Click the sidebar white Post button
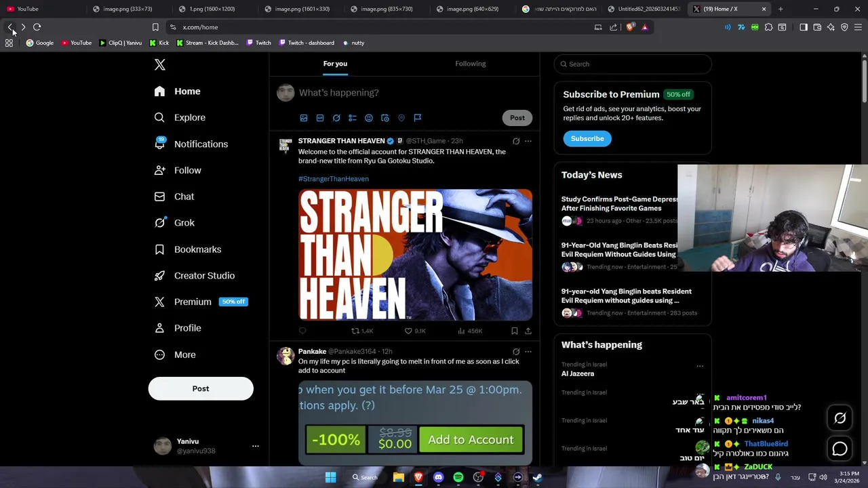This screenshot has height=488, width=868. click(x=201, y=388)
